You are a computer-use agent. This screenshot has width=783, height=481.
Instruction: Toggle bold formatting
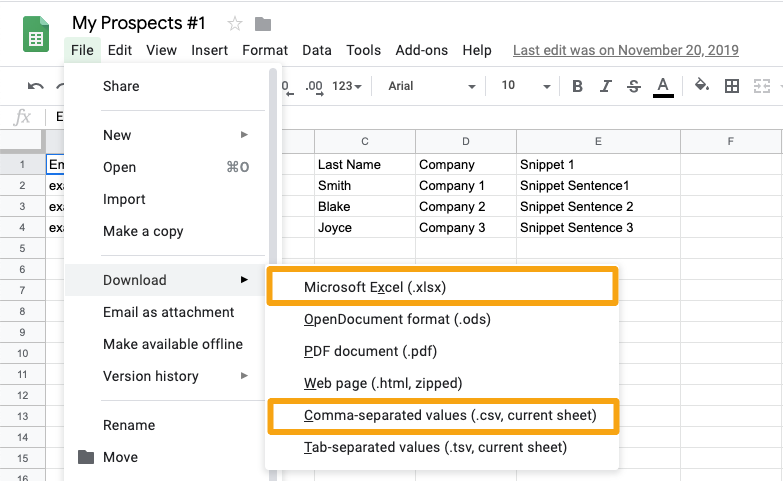(577, 86)
